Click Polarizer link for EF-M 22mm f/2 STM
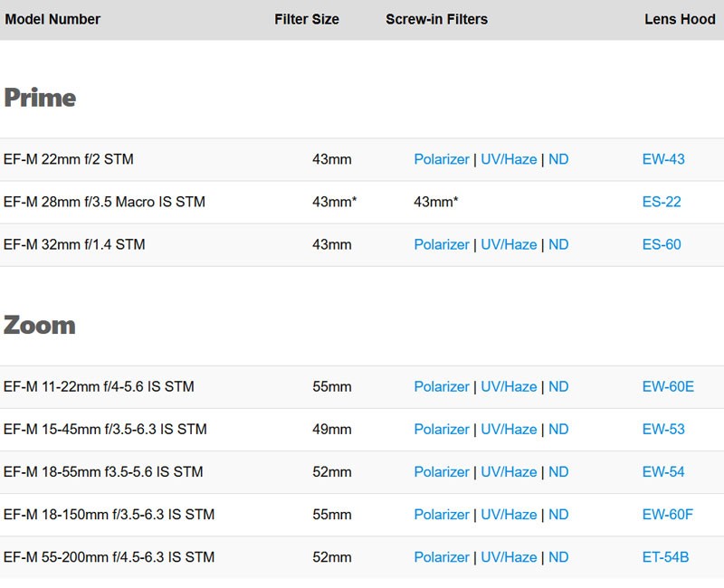This screenshot has height=588, width=724. tap(441, 159)
